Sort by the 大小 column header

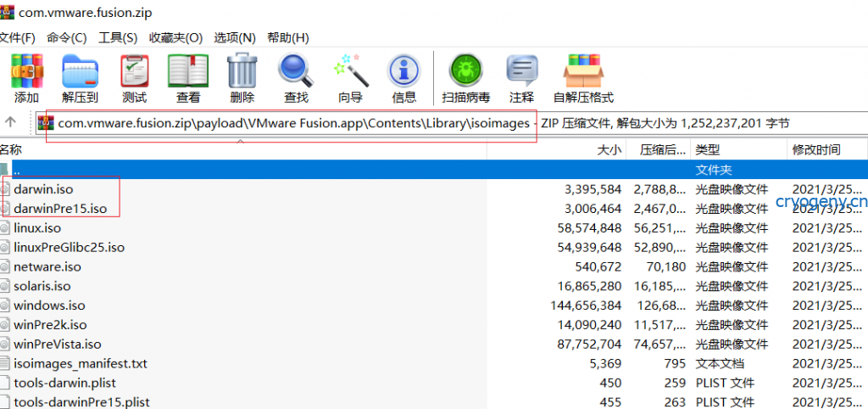pos(556,149)
